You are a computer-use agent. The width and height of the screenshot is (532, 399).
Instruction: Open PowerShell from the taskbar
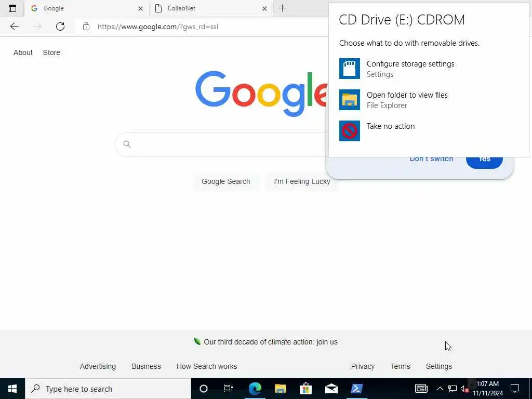[356, 389]
